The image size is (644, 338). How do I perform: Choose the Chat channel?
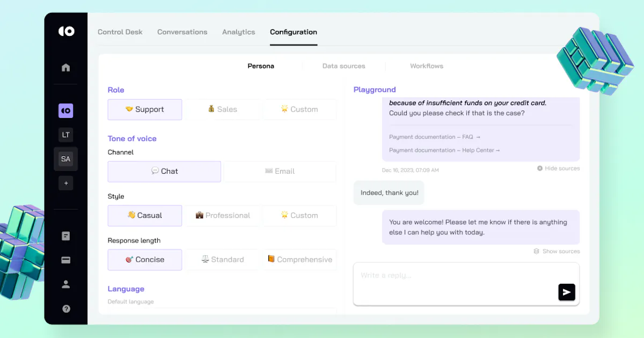pos(164,172)
